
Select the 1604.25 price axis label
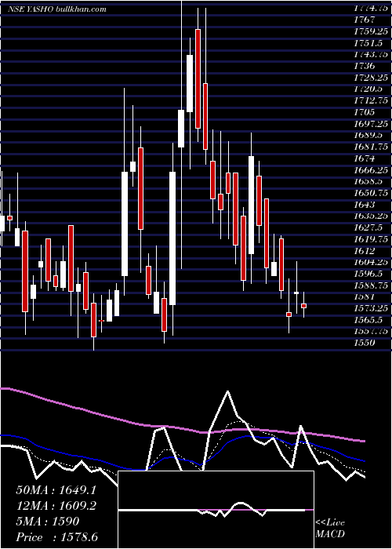371,262
